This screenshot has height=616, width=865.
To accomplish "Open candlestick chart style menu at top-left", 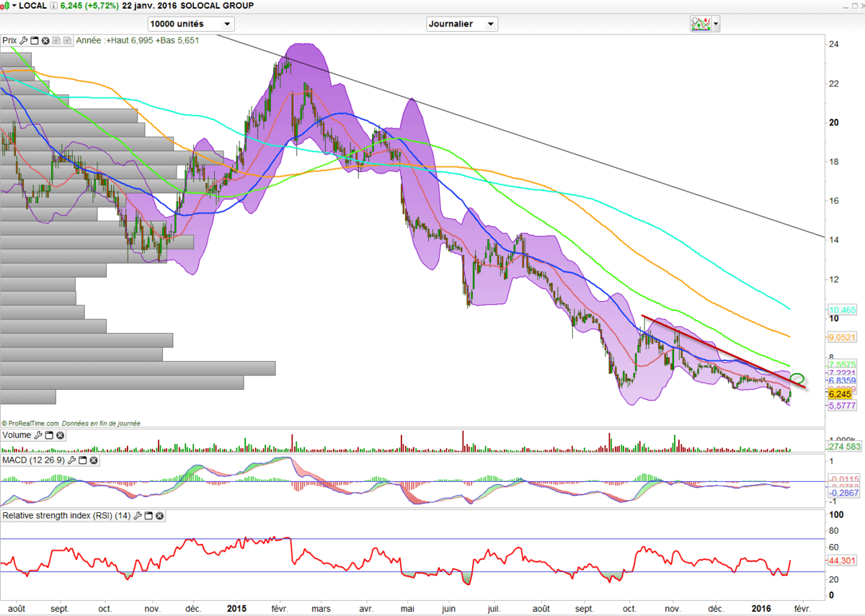I will 8,6.
